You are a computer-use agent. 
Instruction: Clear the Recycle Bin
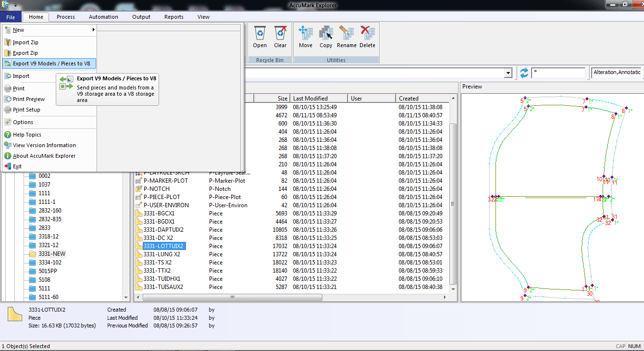pos(280,37)
